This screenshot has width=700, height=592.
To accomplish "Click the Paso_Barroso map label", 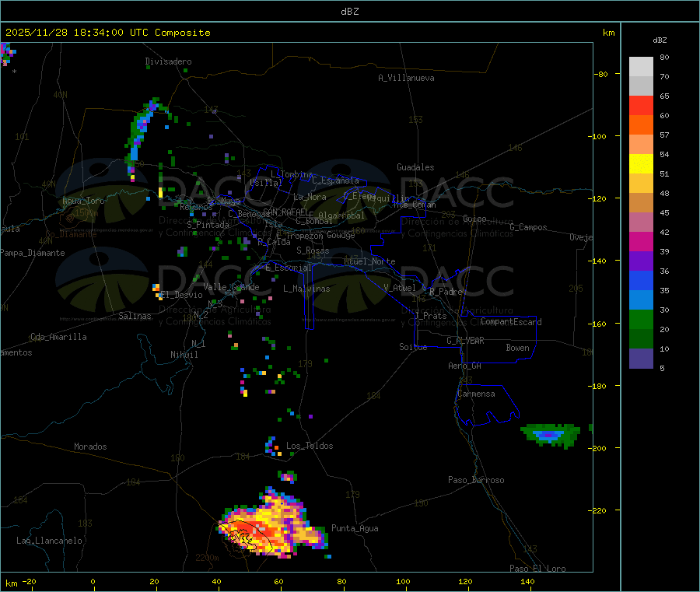I will pyautogui.click(x=476, y=480).
